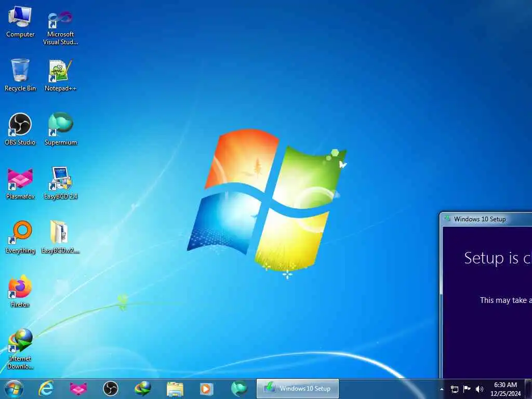The height and width of the screenshot is (399, 532).
Task: Select the Everything search shortcut
Action: coord(20,237)
